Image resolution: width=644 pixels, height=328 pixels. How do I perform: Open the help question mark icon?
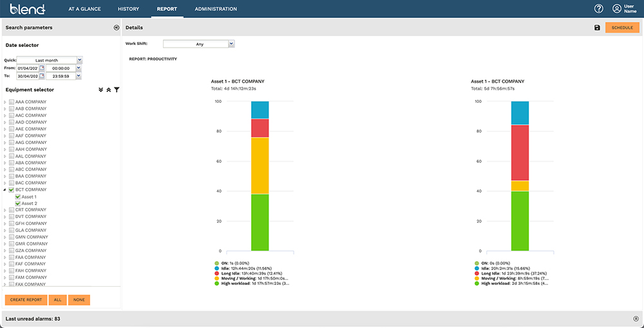tap(599, 8)
